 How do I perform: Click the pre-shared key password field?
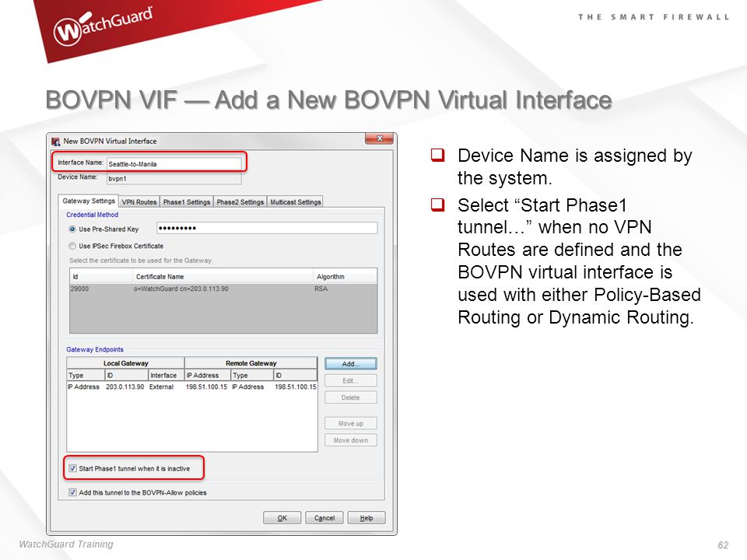click(x=267, y=228)
